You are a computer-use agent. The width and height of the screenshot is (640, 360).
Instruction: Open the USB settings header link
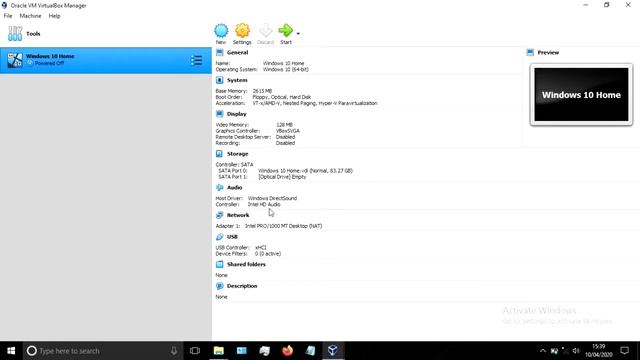232,237
